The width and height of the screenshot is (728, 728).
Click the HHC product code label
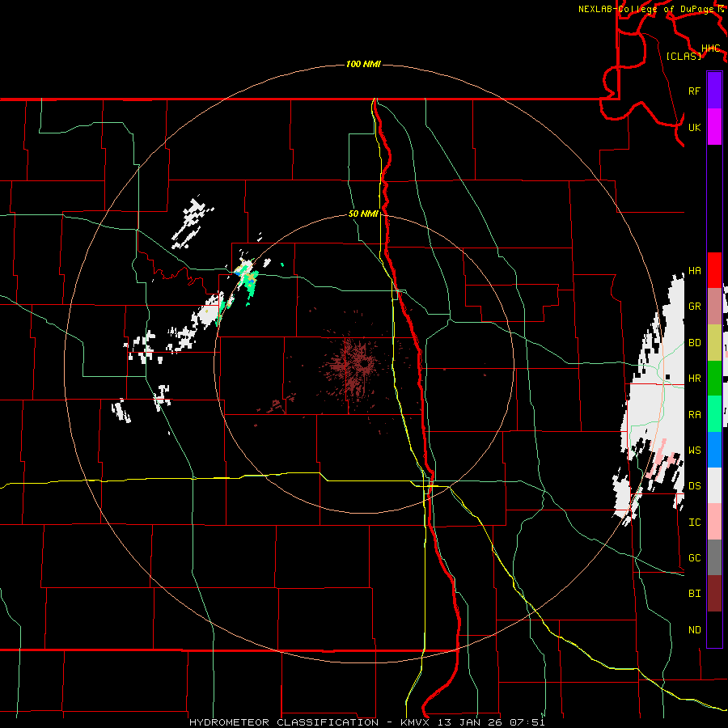(711, 49)
